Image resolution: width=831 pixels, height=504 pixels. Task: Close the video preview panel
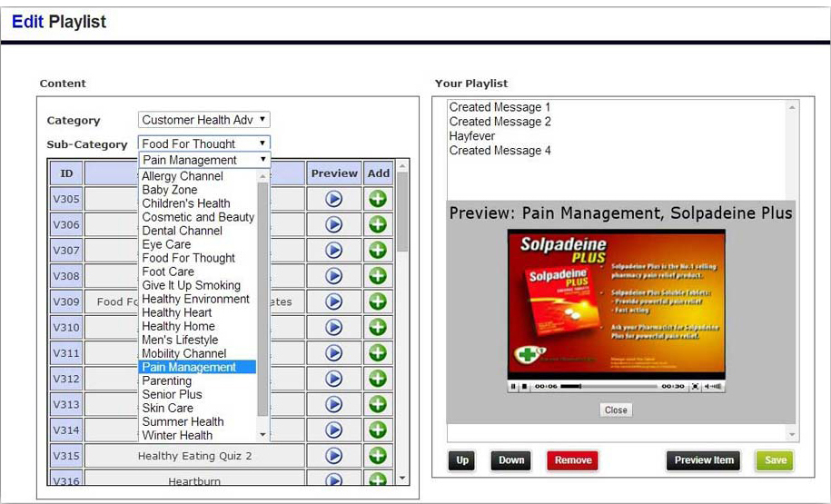[x=616, y=410]
